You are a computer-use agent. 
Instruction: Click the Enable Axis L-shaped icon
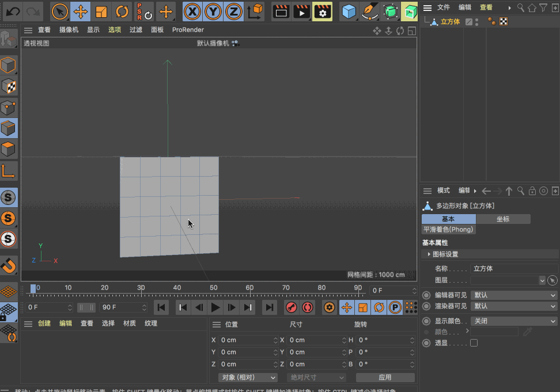pos(9,171)
